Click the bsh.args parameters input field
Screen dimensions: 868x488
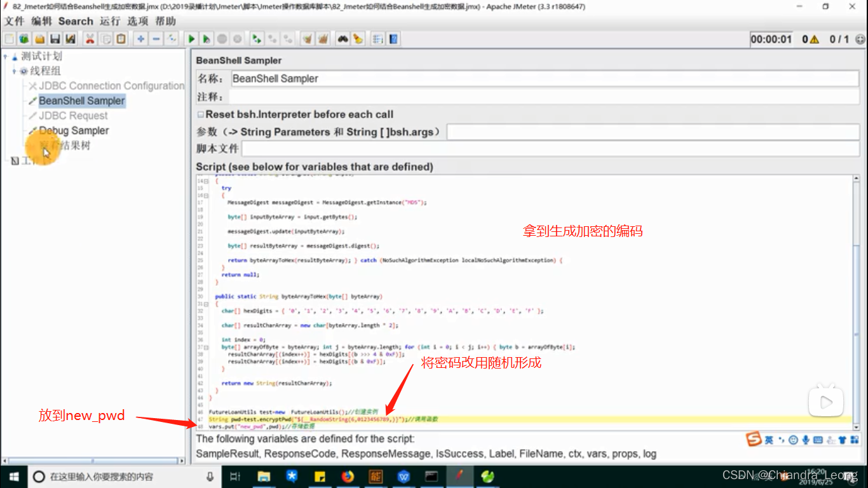(653, 132)
